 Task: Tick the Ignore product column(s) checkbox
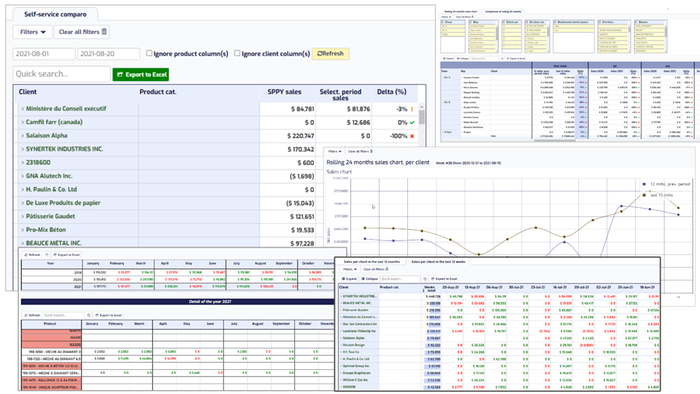click(149, 53)
